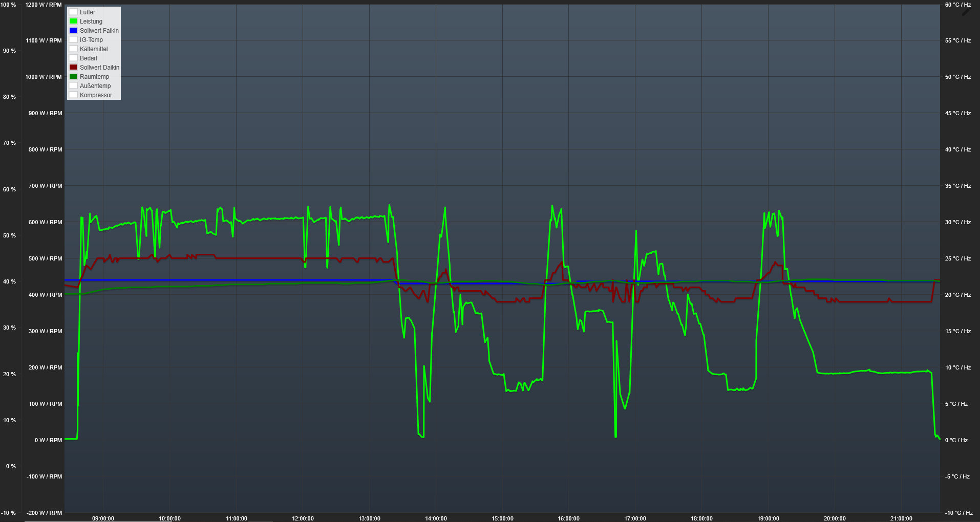Click the 100 % axis label
Viewport: 980px width, 522px height.
tap(8, 5)
